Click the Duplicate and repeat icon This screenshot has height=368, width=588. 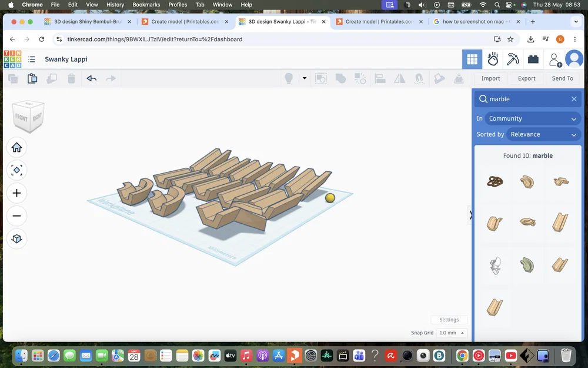click(51, 78)
